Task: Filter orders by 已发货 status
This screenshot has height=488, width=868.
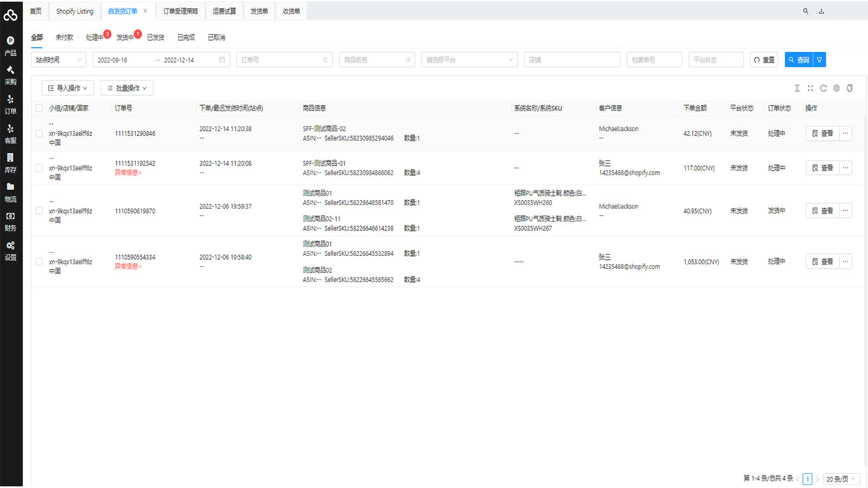Action: (156, 37)
